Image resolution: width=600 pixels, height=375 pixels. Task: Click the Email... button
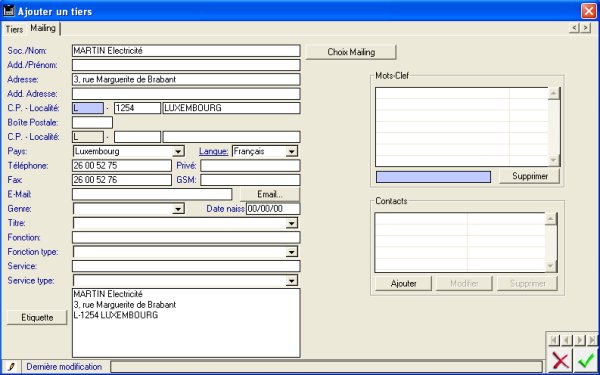coord(270,194)
